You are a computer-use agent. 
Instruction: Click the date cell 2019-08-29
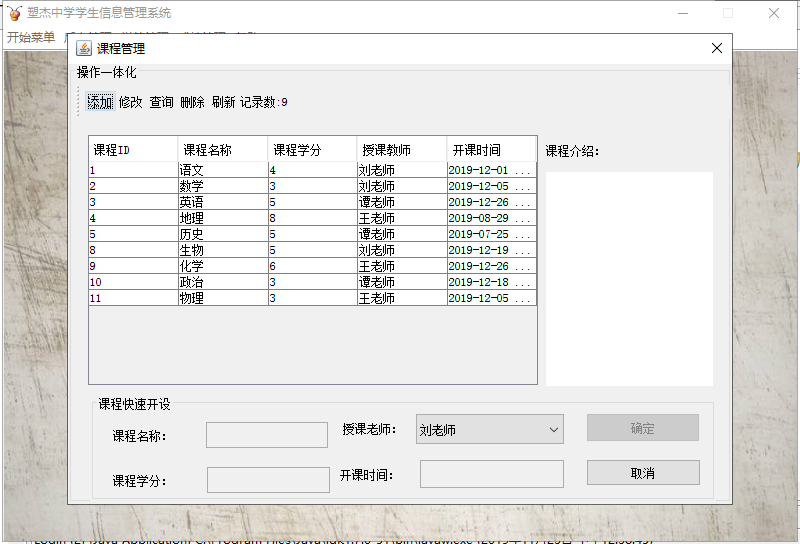tap(492, 218)
